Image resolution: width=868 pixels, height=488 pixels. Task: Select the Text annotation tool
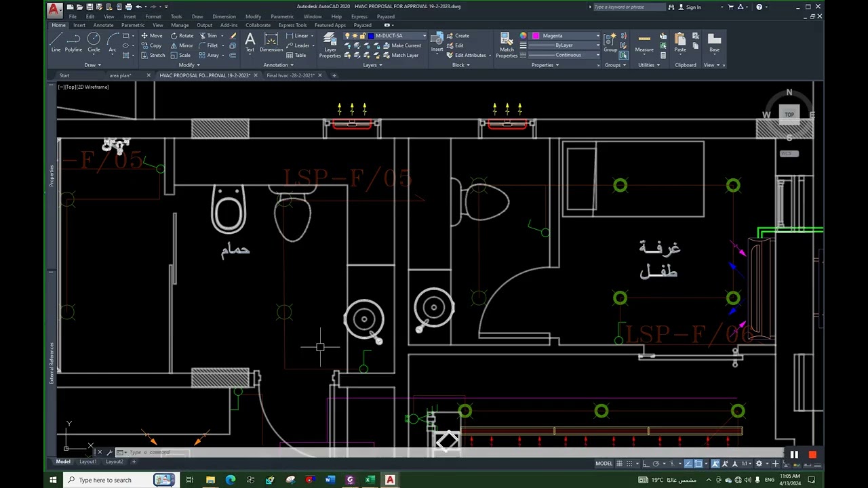coord(250,42)
